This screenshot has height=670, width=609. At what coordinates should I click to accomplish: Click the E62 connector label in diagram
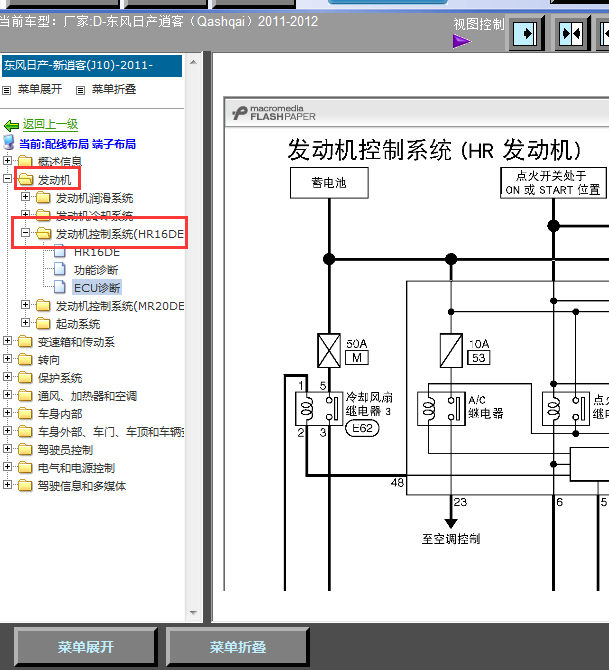(x=362, y=428)
